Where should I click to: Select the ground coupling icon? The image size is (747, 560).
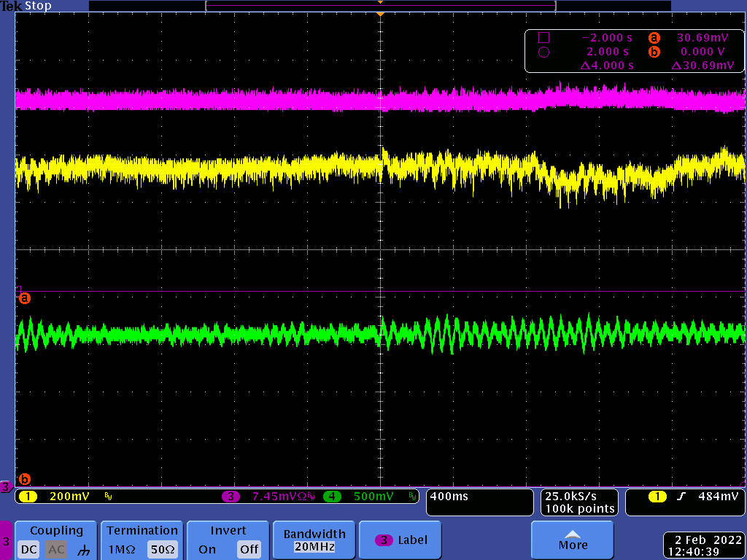83,550
